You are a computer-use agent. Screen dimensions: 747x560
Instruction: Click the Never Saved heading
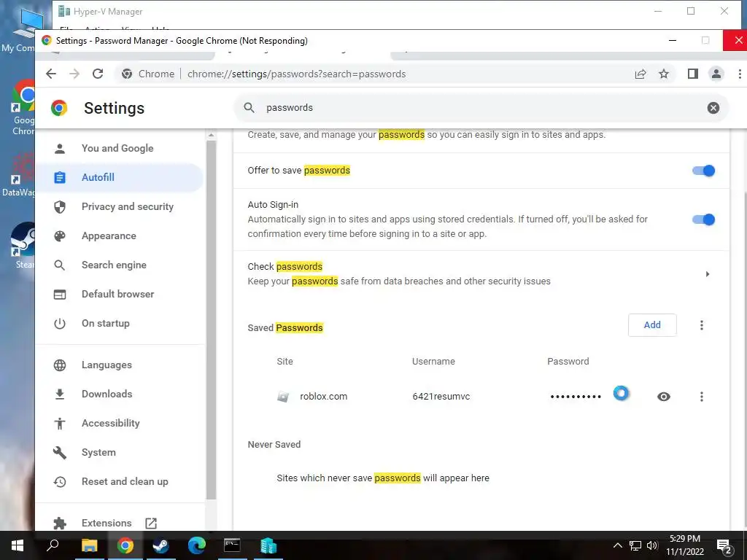click(x=274, y=445)
